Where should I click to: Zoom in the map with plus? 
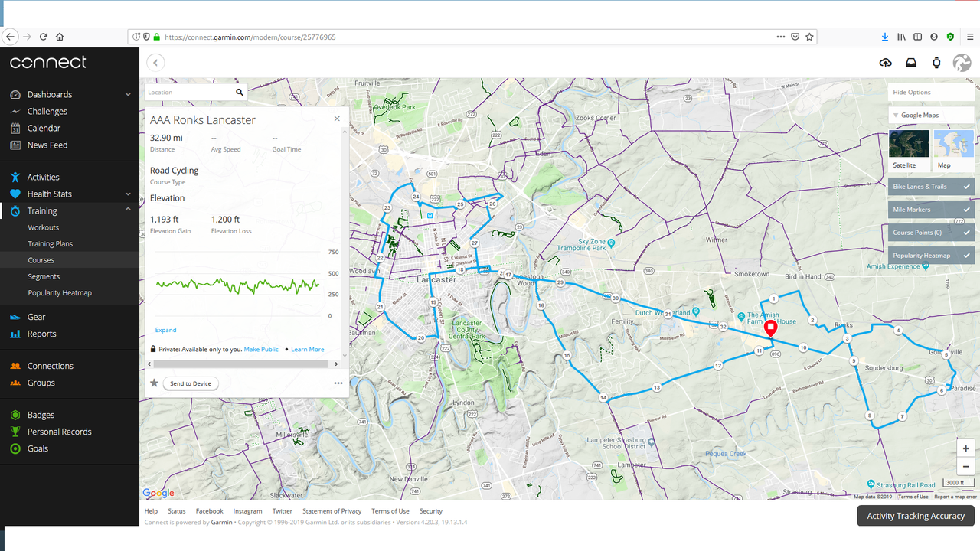[x=966, y=448]
